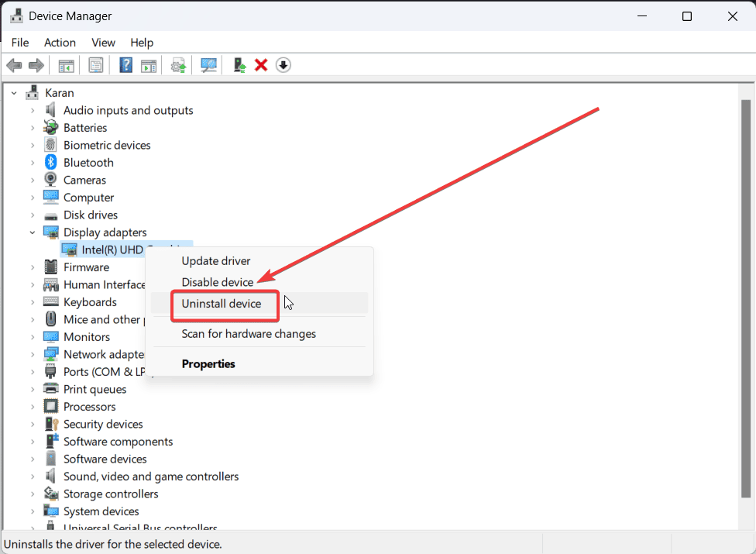Open the Action menu
This screenshot has width=756, height=554.
click(x=60, y=43)
